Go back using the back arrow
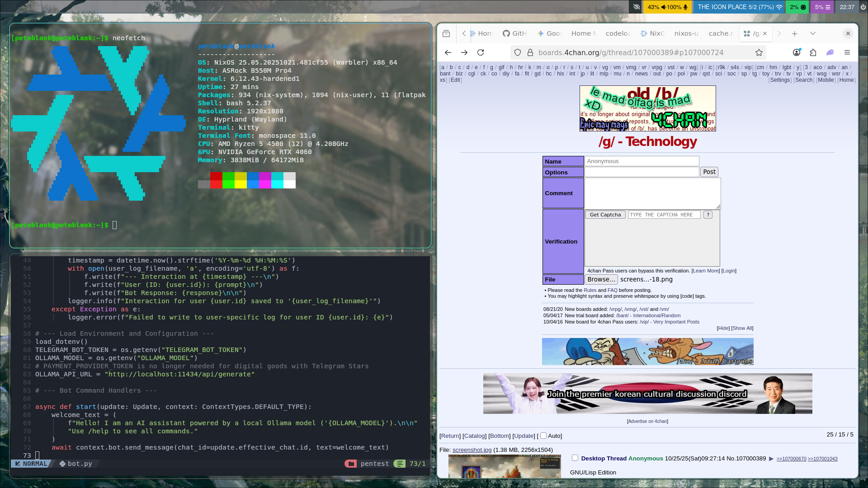Image resolution: width=868 pixels, height=488 pixels. (448, 52)
